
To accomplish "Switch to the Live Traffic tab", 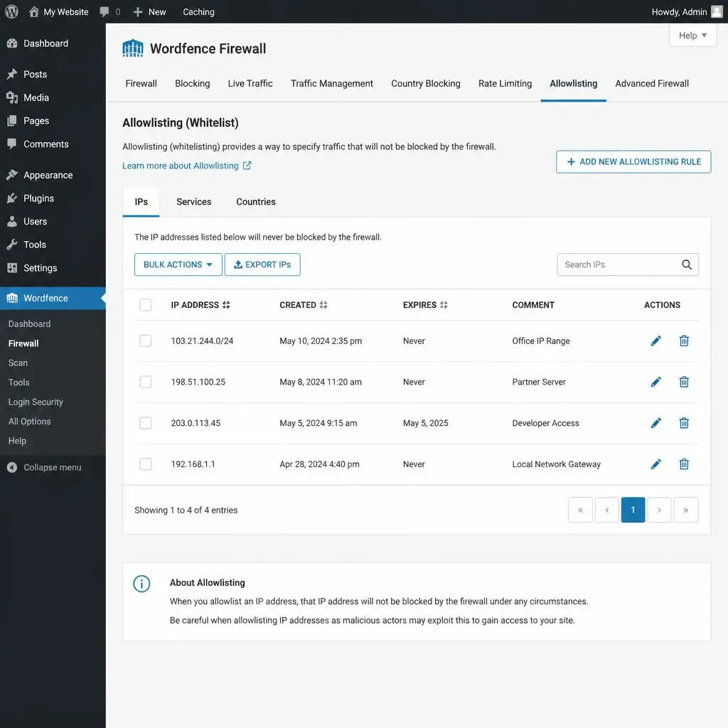I will pos(250,84).
